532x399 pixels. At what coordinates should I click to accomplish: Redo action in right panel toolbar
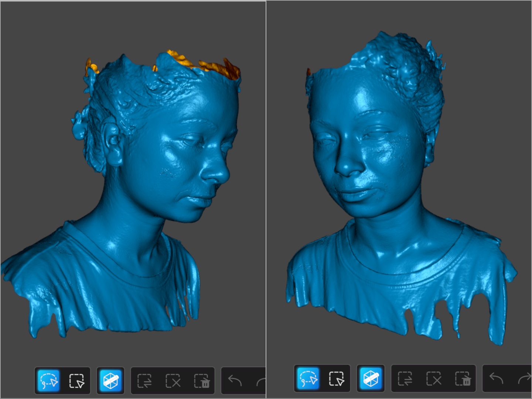pos(525,378)
